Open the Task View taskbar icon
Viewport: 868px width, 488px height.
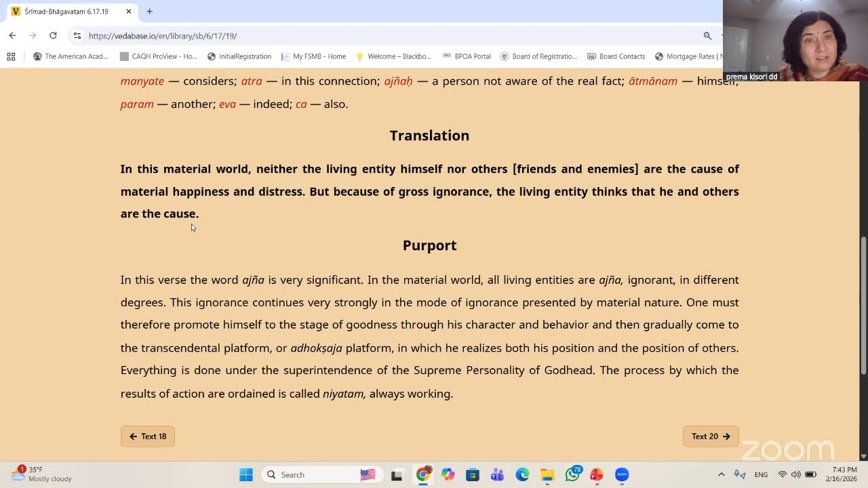pos(397,474)
